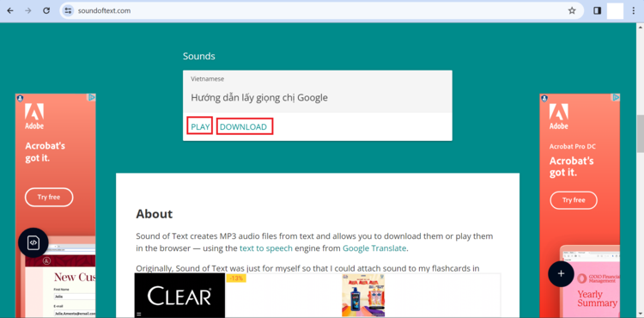Click the browser forward arrow
This screenshot has height=318, width=644.
(28, 10)
